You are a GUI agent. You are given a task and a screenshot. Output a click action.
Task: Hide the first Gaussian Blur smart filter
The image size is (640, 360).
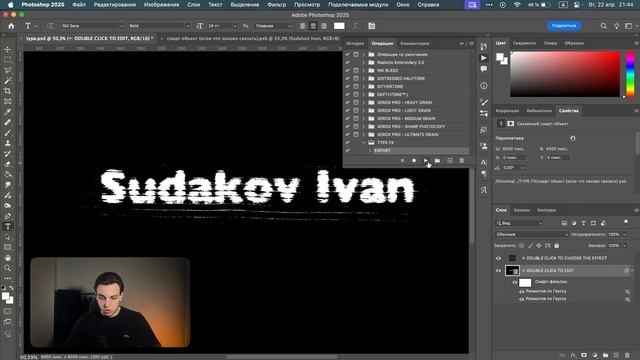522,291
